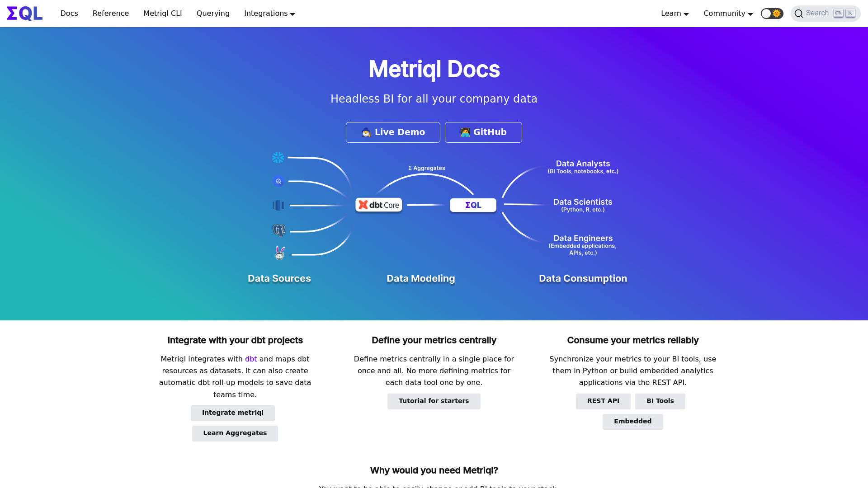
Task: Click the Embedded button
Action: (632, 421)
